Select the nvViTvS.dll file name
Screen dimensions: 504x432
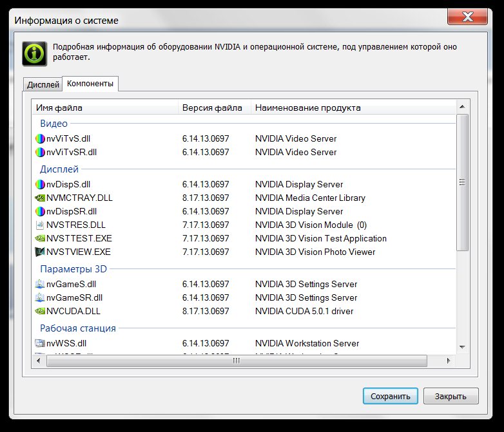68,139
